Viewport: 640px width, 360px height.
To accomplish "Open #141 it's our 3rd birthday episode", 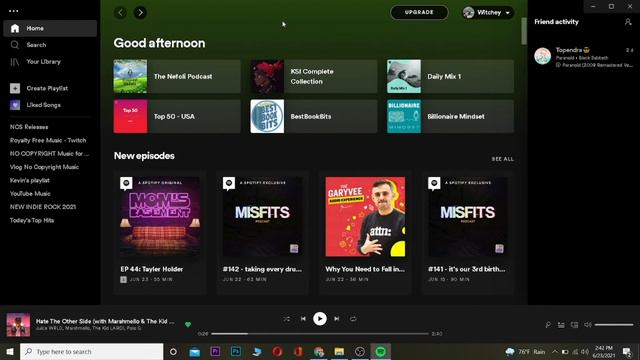I will 468,233.
